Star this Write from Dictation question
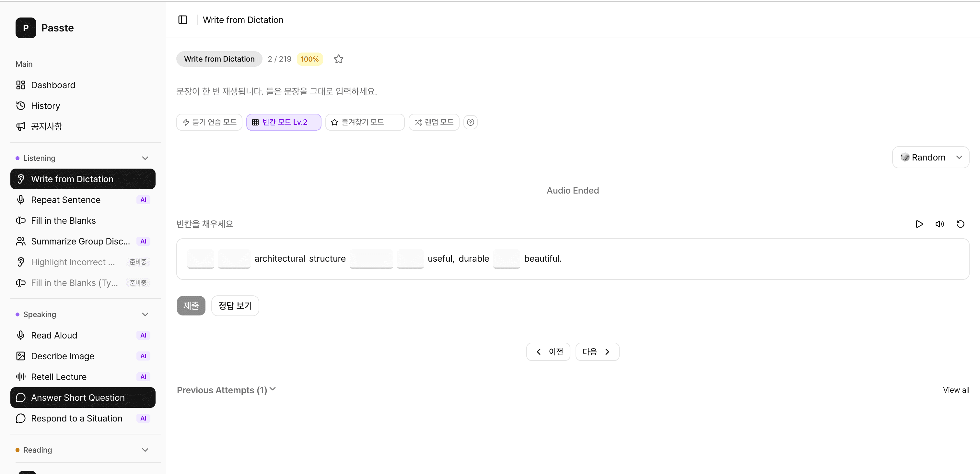Image resolution: width=980 pixels, height=474 pixels. (x=339, y=59)
